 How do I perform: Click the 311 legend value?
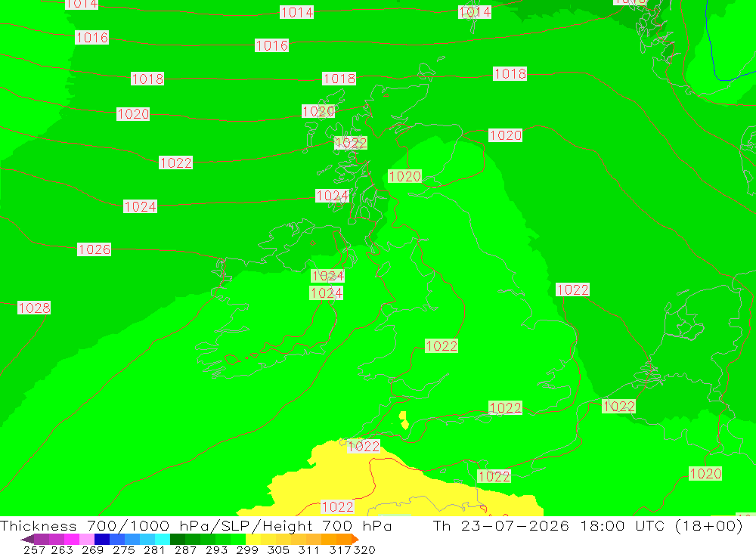pos(308,549)
